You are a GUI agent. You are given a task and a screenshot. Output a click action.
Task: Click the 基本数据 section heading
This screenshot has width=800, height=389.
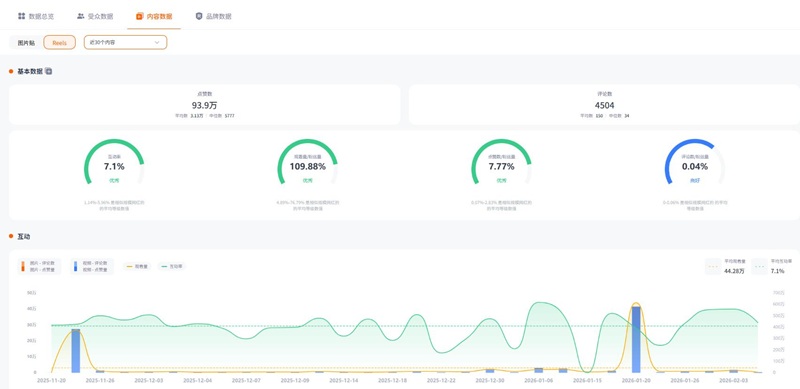click(30, 71)
